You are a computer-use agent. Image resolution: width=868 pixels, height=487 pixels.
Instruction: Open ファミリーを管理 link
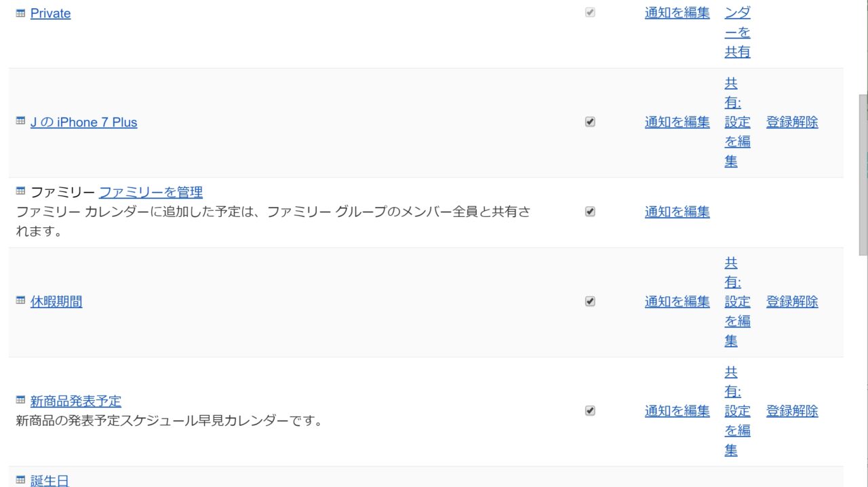(x=151, y=192)
